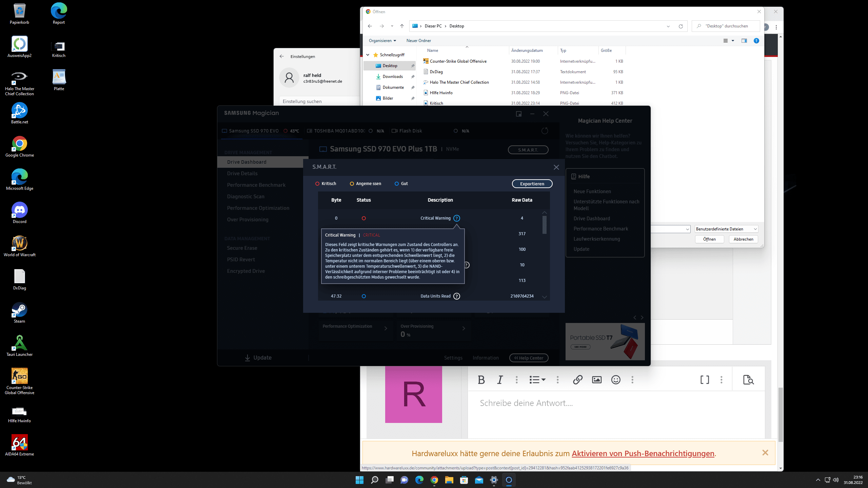868x488 pixels.
Task: Toggle the preview pane icon
Action: [x=744, y=41]
